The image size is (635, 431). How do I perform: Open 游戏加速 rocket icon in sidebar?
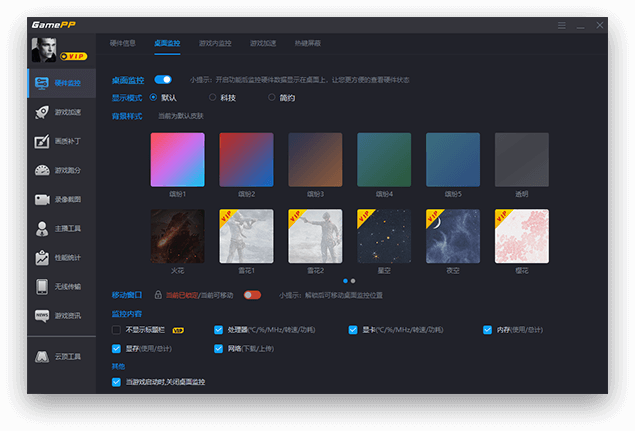click(60, 112)
